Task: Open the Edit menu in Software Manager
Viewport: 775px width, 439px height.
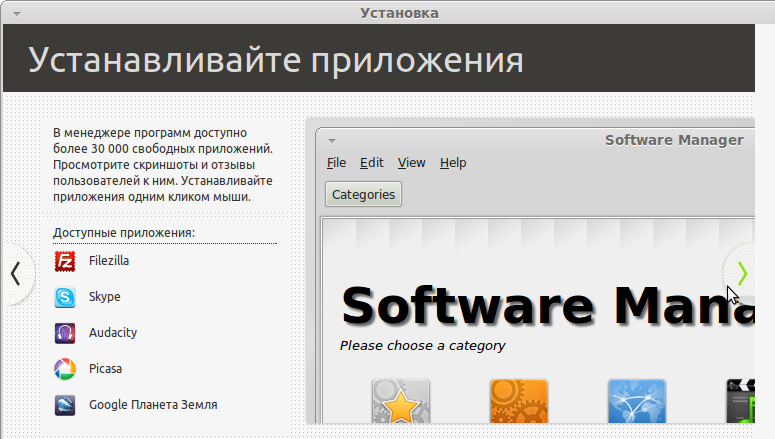Action: [372, 163]
